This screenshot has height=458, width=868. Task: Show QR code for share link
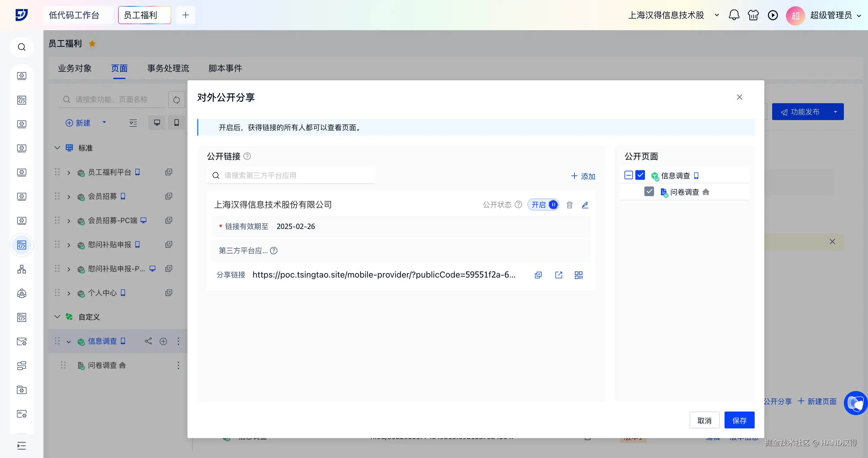[x=579, y=275]
